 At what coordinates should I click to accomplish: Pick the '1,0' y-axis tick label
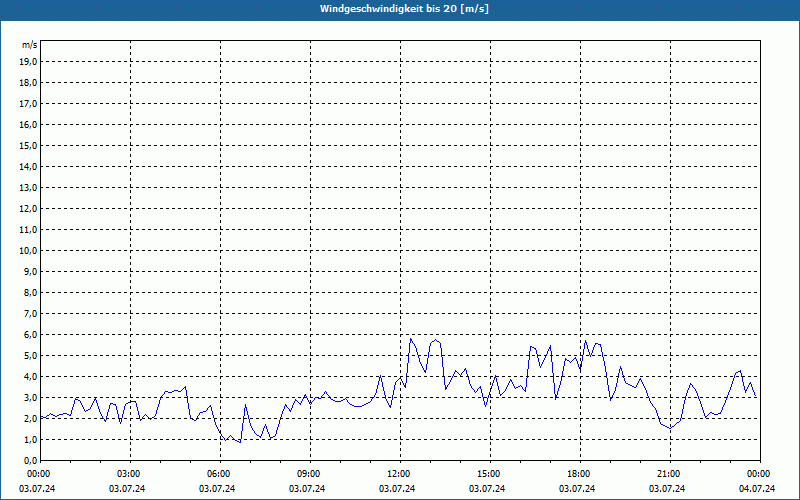31,439
